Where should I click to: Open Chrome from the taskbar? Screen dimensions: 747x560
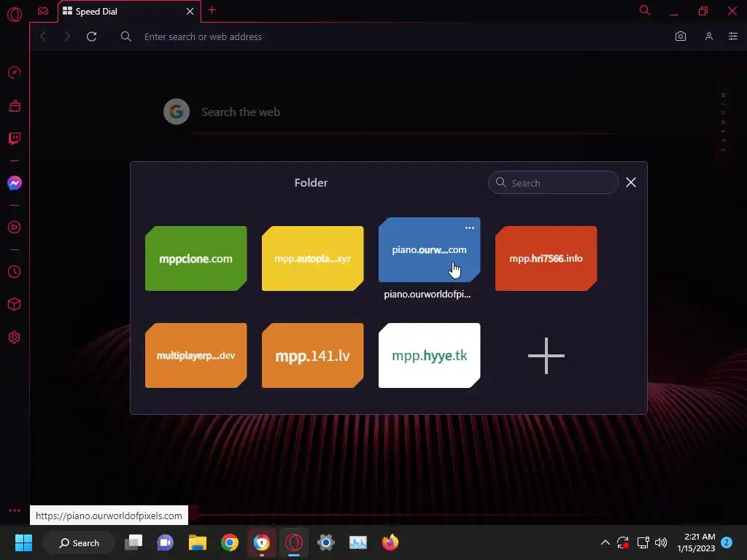(x=230, y=542)
